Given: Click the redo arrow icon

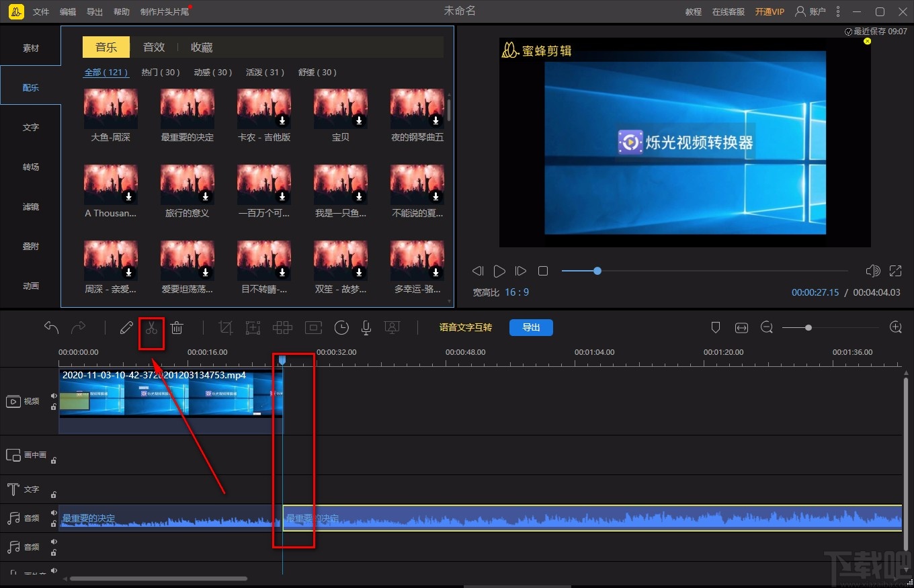Looking at the screenshot, I should tap(79, 327).
